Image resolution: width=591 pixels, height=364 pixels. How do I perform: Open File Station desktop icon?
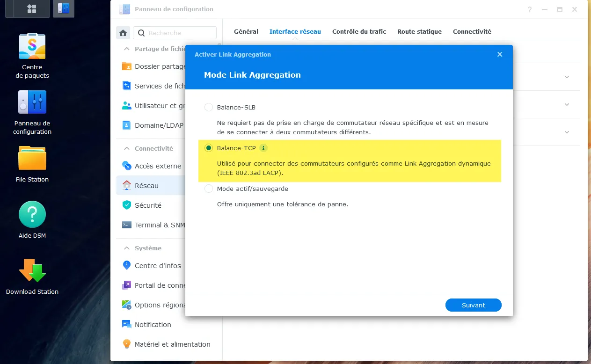pos(32,160)
